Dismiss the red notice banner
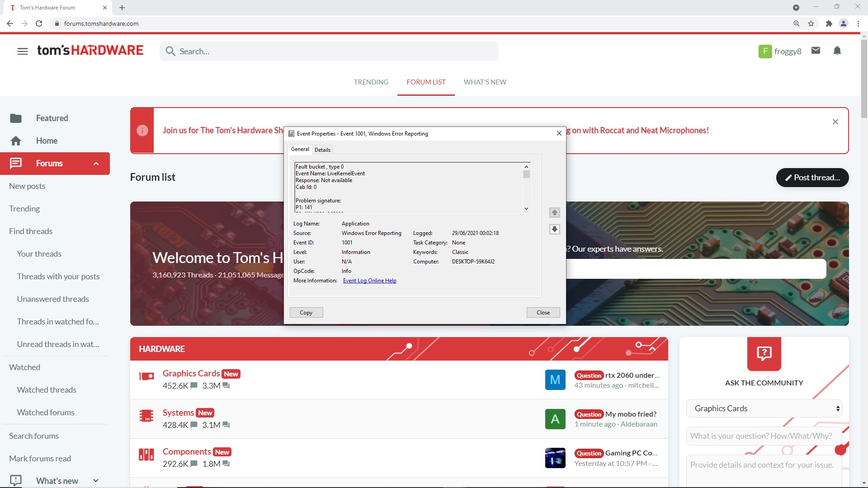This screenshot has height=488, width=868. click(x=835, y=122)
